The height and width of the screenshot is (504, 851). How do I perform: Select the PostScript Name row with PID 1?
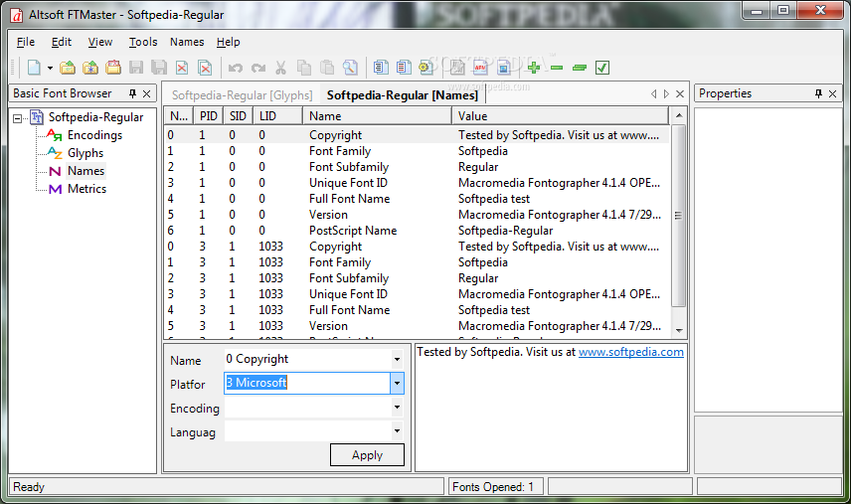point(417,231)
